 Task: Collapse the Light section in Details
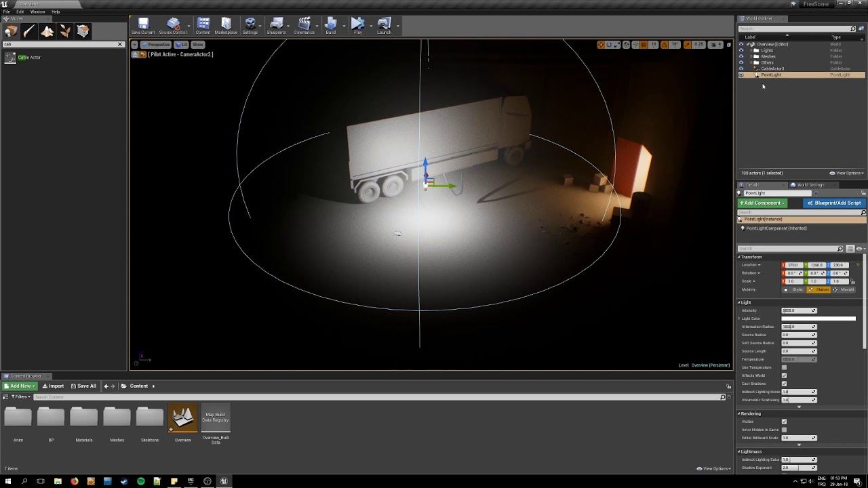[740, 302]
